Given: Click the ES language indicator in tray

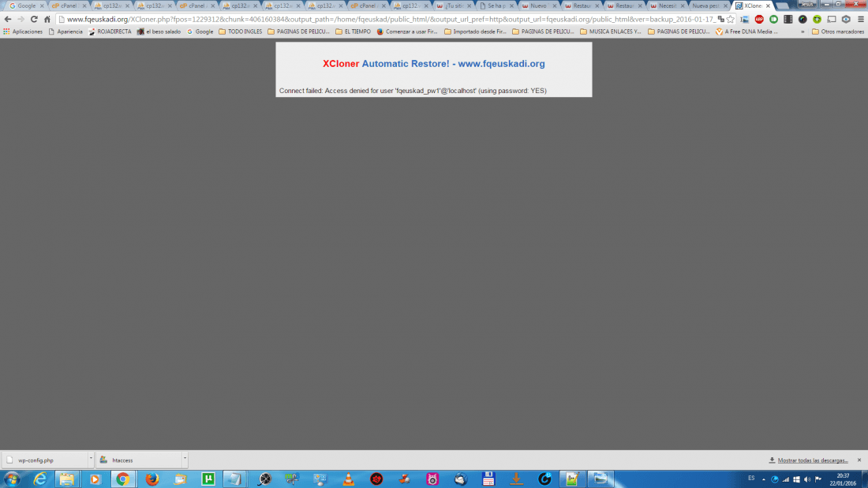Looking at the screenshot, I should 751,479.
